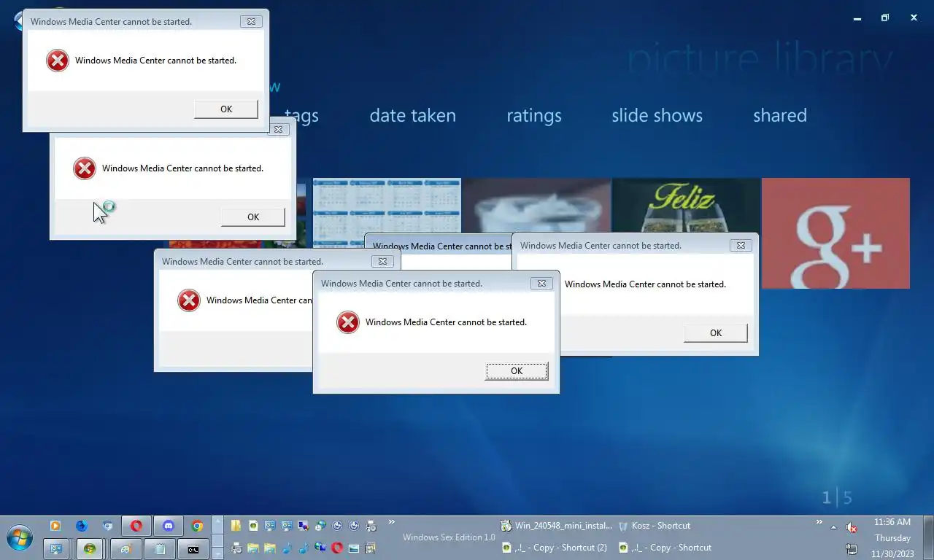The width and height of the screenshot is (934, 560).
Task: Switch to the 'shared' view
Action: click(780, 115)
